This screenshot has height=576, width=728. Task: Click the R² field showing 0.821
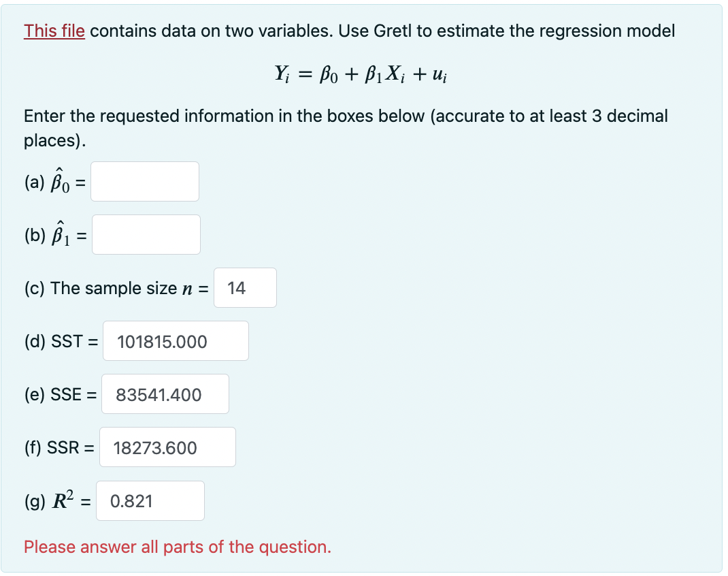click(x=150, y=500)
